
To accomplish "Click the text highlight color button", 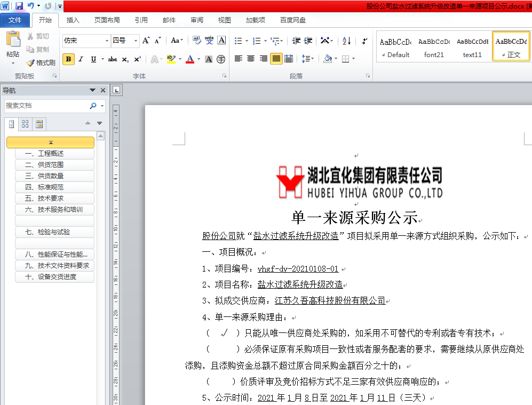I will point(171,59).
